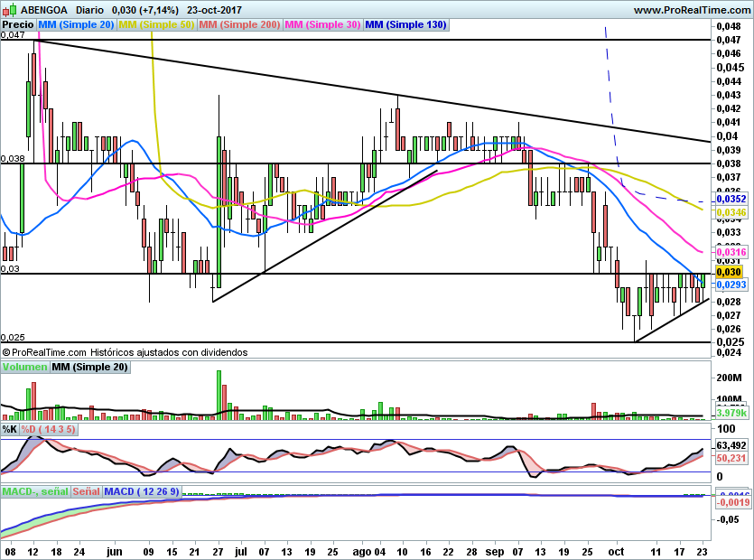Click the MACD (12 26 9) label
This screenshot has height=560, width=754.
pos(143,491)
